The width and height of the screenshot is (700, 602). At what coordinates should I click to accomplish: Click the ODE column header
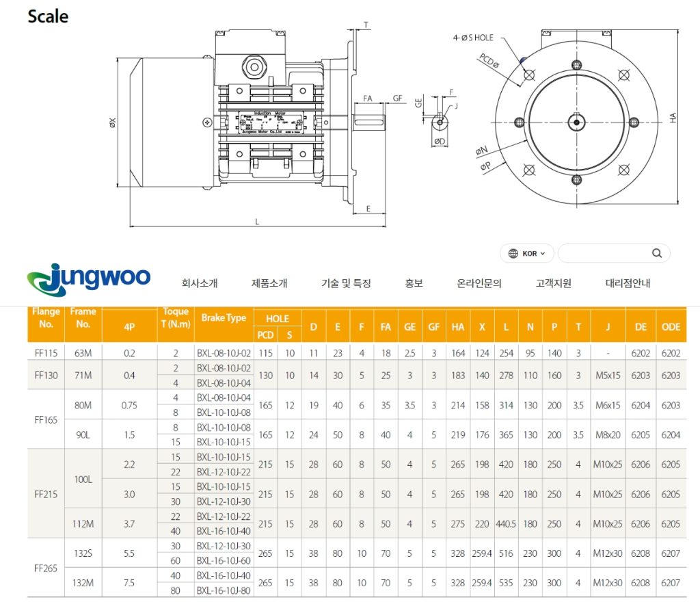pos(671,327)
